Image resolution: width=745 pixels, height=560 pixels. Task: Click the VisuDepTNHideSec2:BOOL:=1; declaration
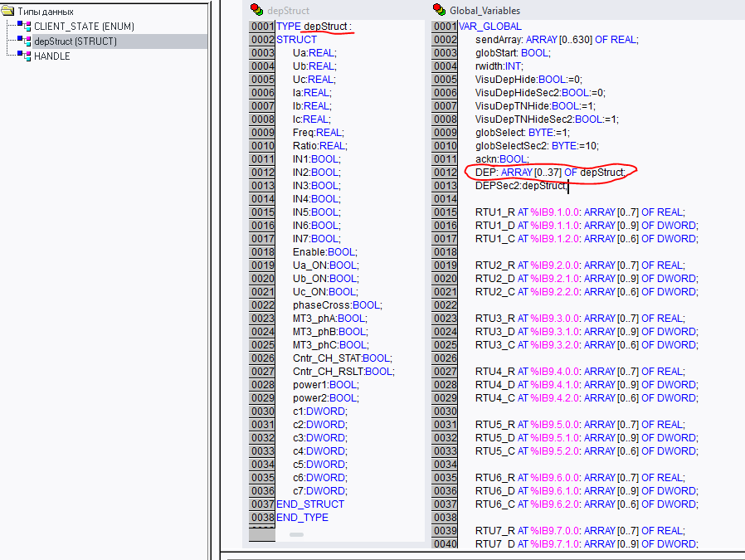click(547, 119)
